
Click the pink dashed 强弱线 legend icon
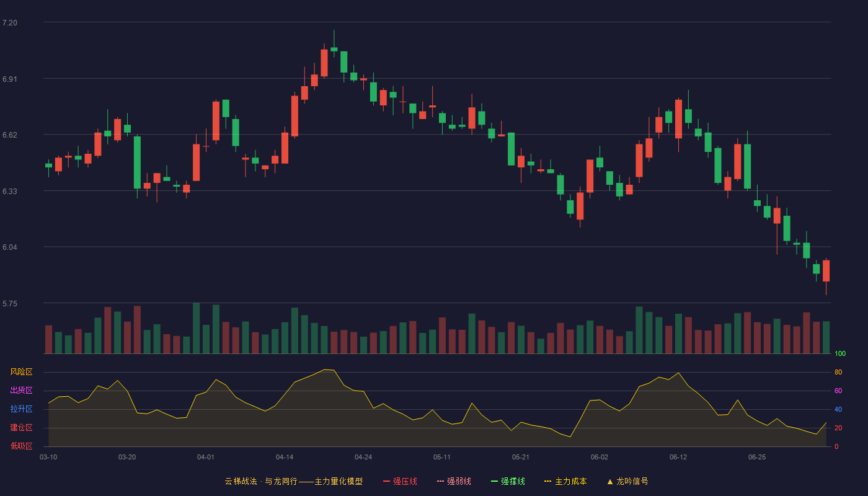pyautogui.click(x=440, y=481)
